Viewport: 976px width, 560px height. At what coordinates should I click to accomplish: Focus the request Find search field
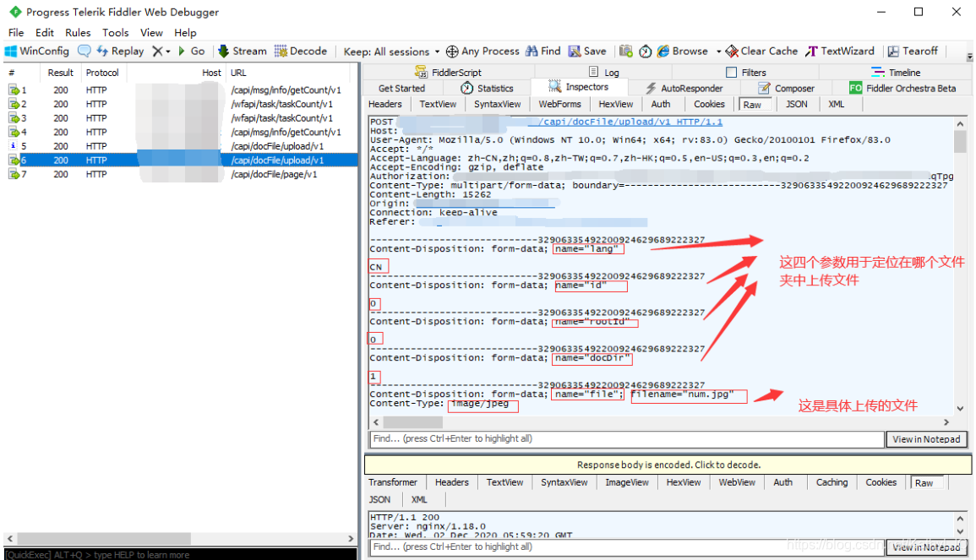627,438
